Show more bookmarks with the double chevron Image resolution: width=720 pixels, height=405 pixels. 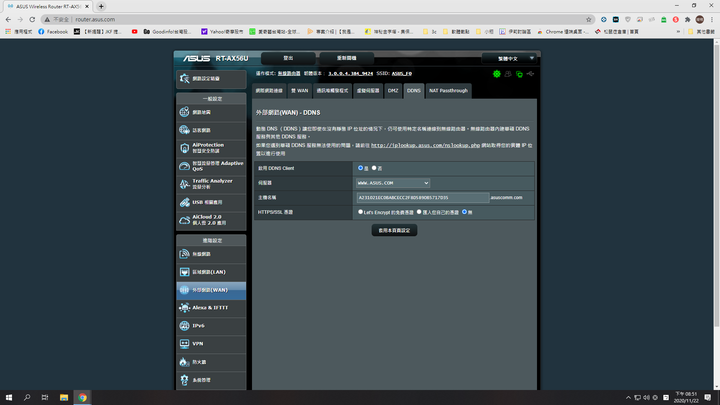678,32
